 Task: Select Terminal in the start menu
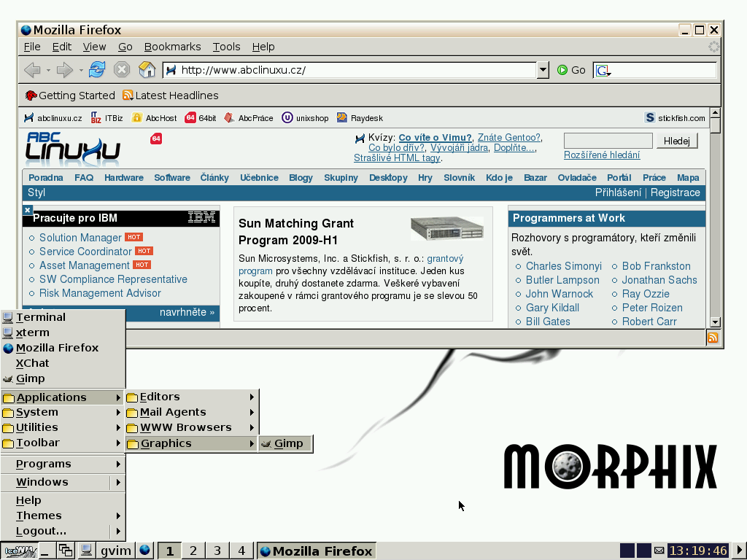(x=63, y=317)
